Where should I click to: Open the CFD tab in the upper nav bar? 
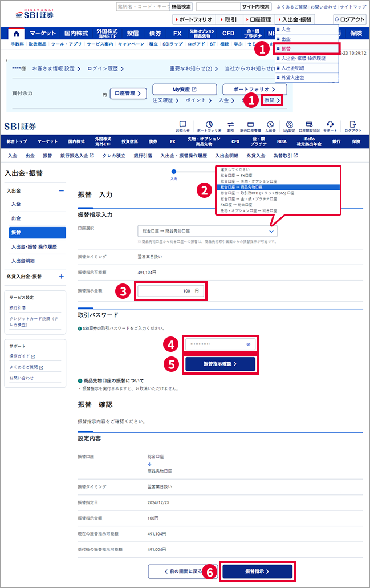point(228,34)
